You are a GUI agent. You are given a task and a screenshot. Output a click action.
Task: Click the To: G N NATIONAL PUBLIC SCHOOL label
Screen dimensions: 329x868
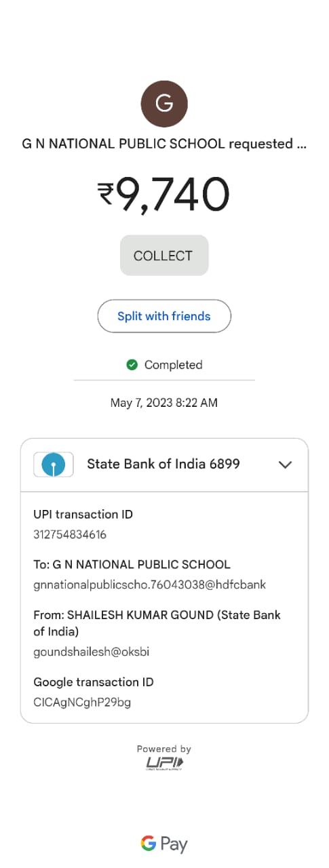[x=132, y=564]
